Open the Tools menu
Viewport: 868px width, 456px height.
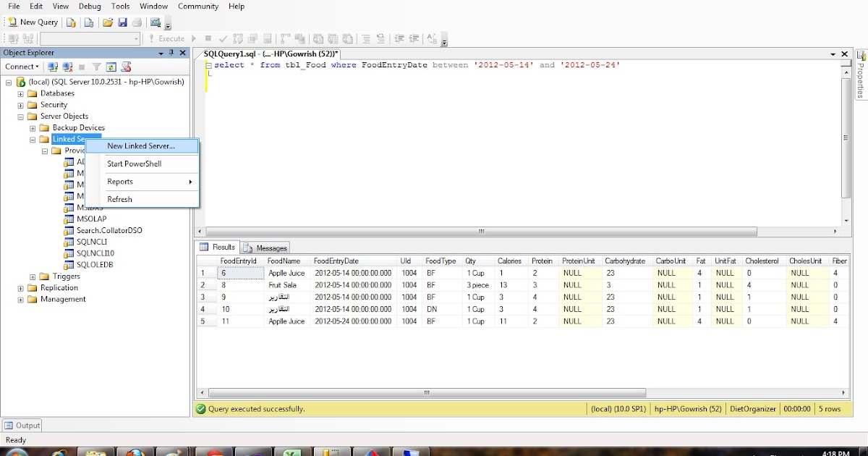point(121,6)
